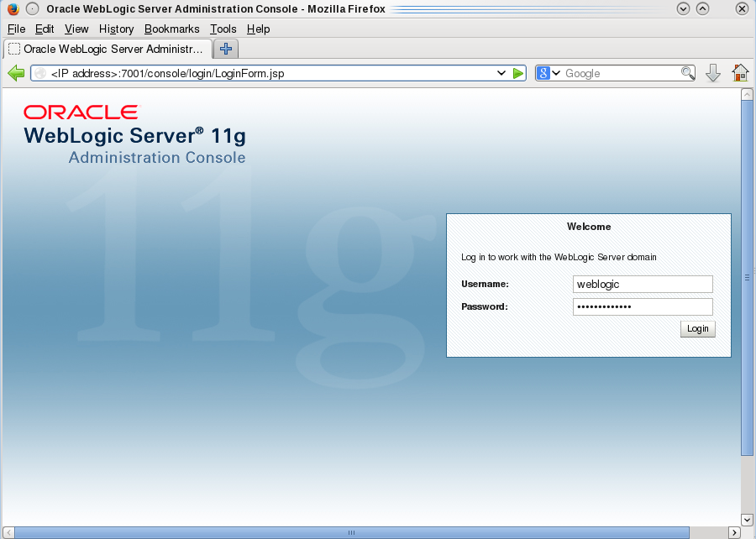Go back with the green arrow
The height and width of the screenshot is (539, 756).
(16, 73)
